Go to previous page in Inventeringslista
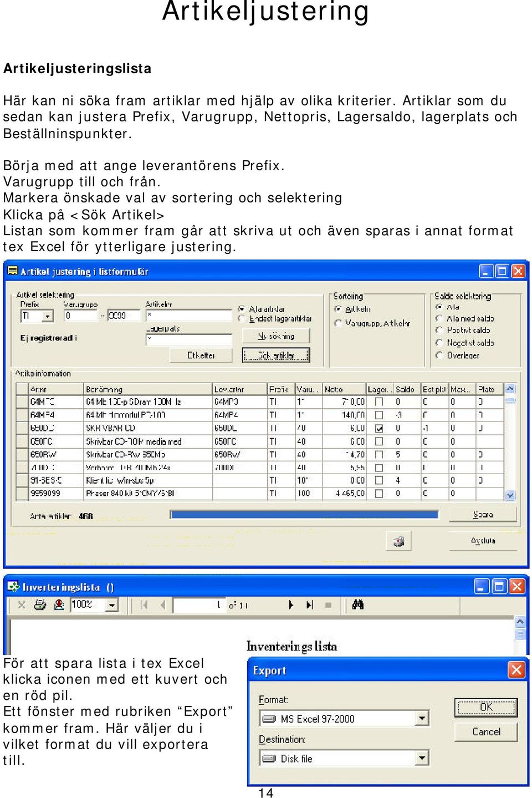The width and height of the screenshot is (532, 798). click(x=162, y=605)
